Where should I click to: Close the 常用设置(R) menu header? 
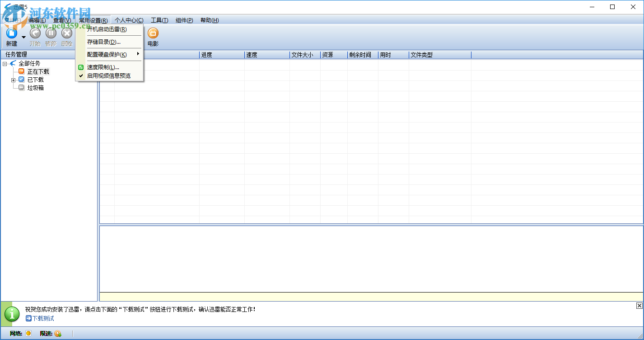pos(93,20)
